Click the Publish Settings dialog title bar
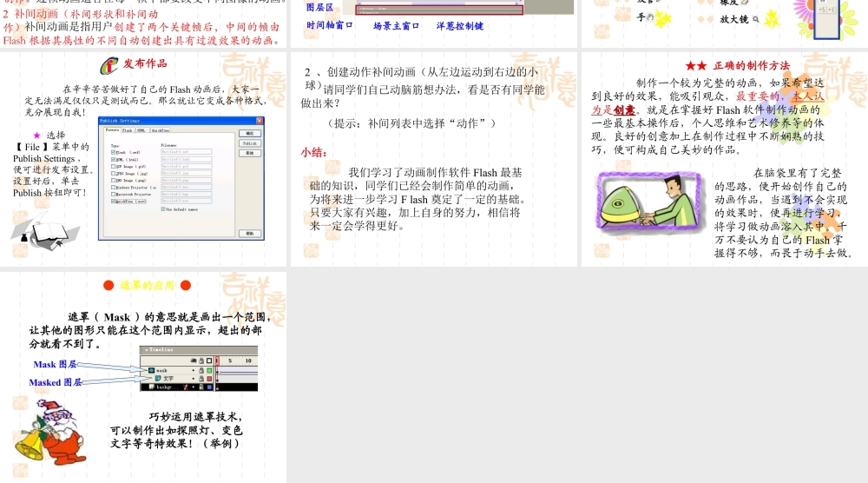The width and height of the screenshot is (868, 483). pyautogui.click(x=181, y=121)
